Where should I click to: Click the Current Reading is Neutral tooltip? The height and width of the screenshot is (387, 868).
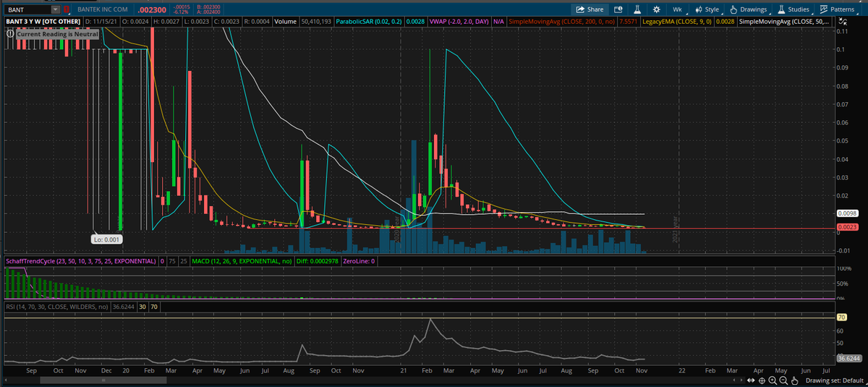(x=57, y=33)
